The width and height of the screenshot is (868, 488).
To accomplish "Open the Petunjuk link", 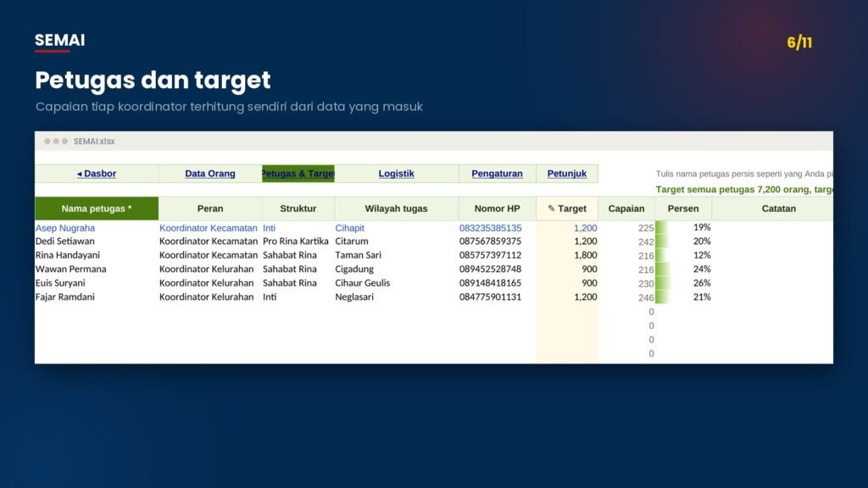I will point(567,174).
